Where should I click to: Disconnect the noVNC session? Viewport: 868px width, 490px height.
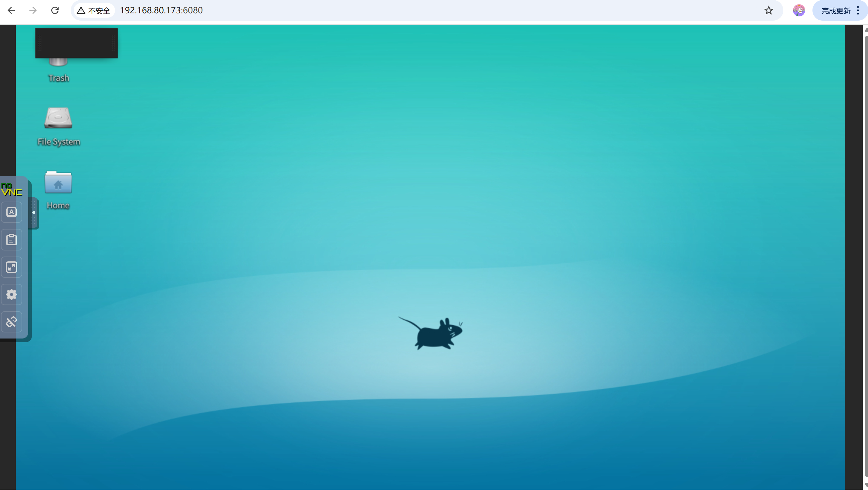(12, 322)
